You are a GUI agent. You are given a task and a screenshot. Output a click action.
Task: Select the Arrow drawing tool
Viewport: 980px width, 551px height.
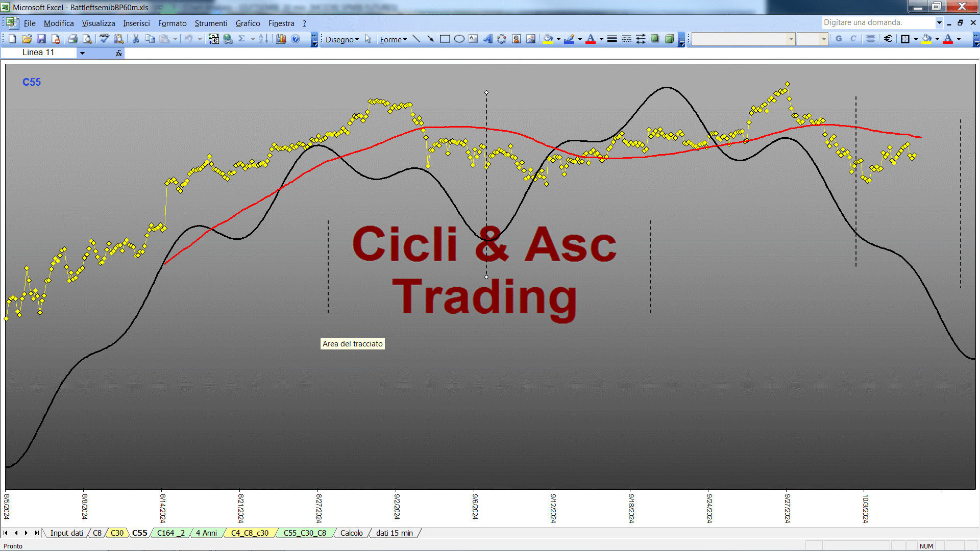pos(431,39)
